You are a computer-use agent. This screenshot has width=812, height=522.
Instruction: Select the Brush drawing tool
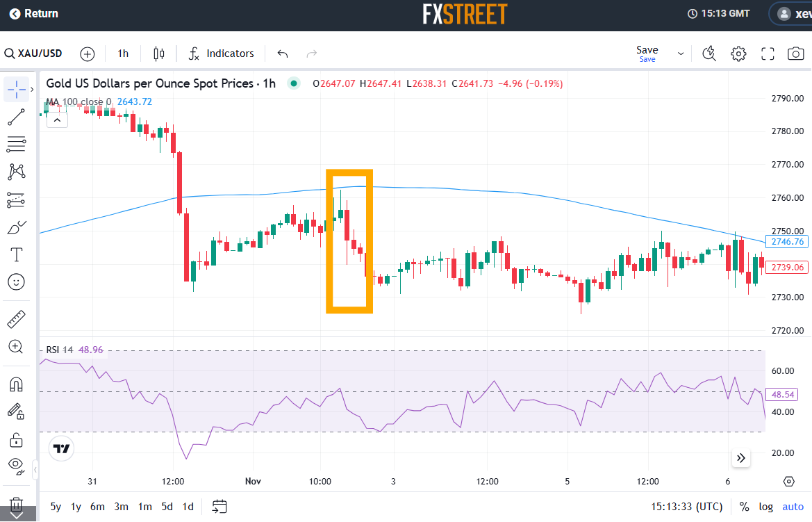click(16, 226)
